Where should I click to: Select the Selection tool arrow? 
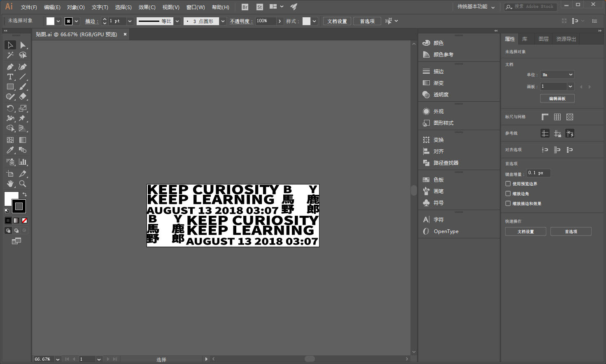[10, 45]
